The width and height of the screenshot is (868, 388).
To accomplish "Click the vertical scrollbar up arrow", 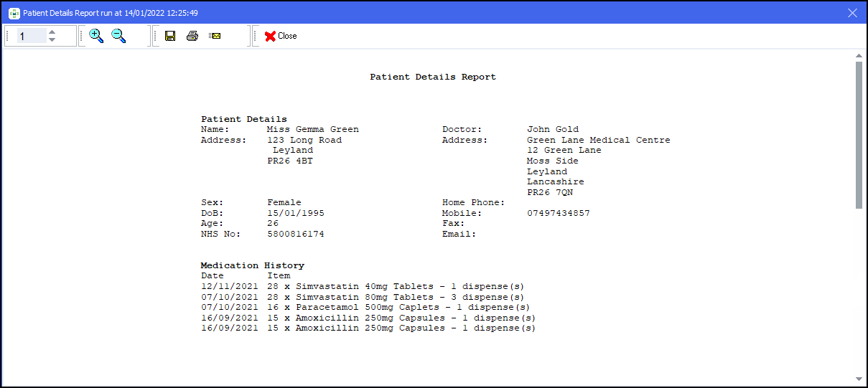I will point(859,55).
